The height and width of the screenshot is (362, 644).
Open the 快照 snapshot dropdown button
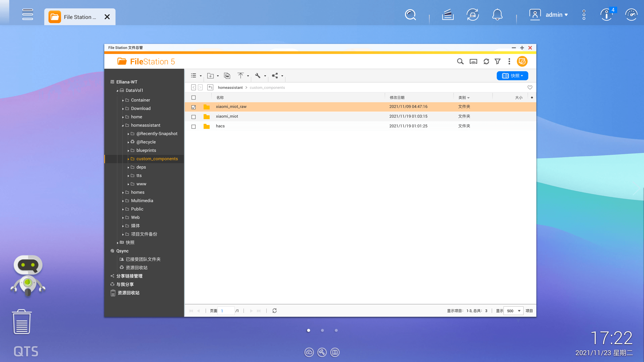point(512,76)
